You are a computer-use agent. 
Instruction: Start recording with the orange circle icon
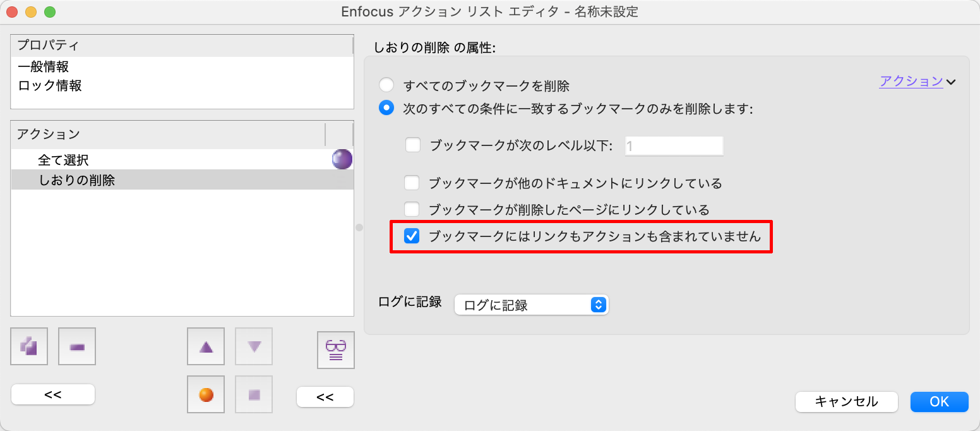pos(206,394)
